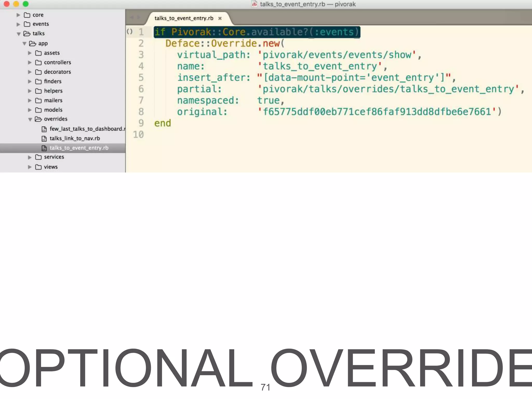The height and width of the screenshot is (399, 532).
Task: Expand the services folder arrow
Action: (x=30, y=157)
